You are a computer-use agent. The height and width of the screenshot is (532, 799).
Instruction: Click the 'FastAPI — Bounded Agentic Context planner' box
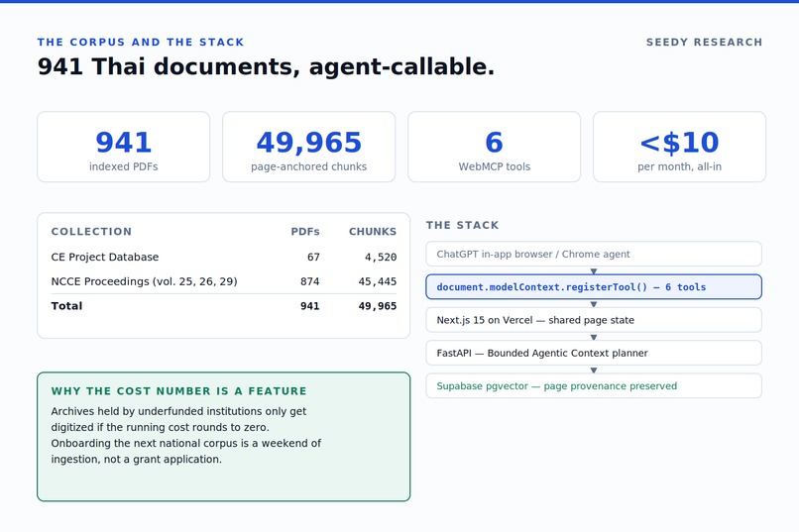[x=594, y=353]
